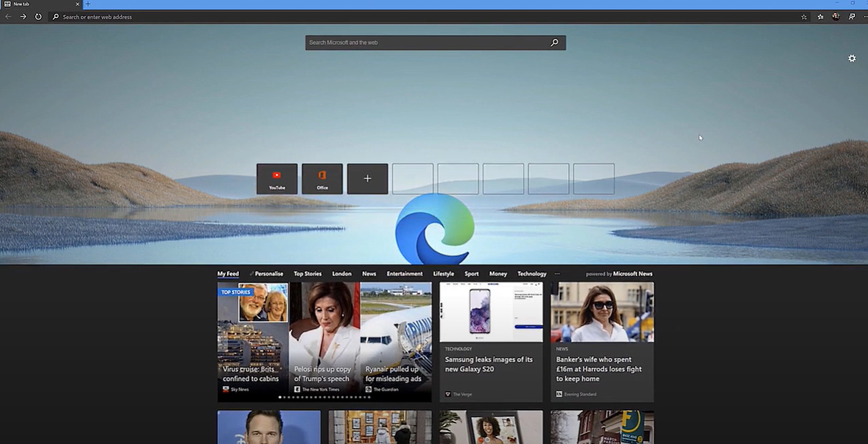Open the user profile avatar
868x444 pixels.
(836, 16)
